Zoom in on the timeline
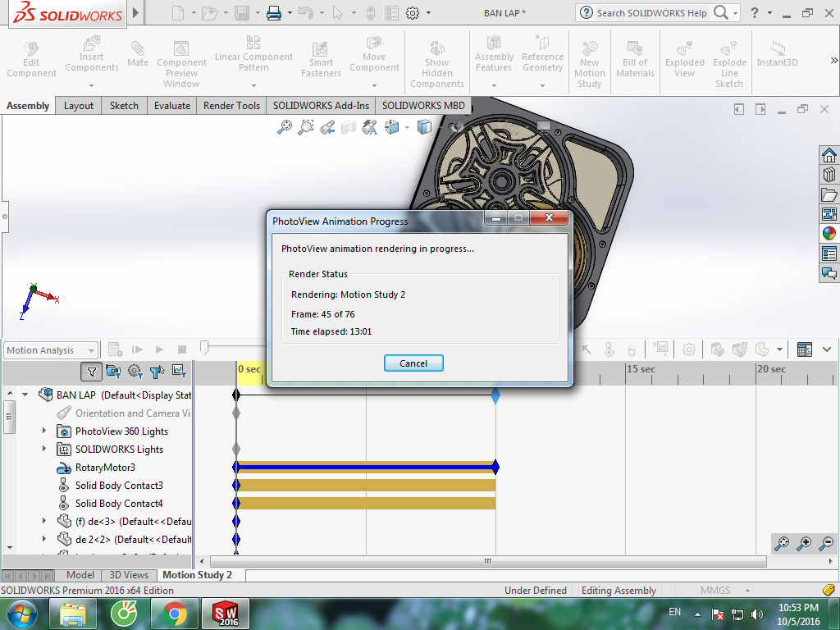Screen dimensions: 840x630 tap(804, 544)
